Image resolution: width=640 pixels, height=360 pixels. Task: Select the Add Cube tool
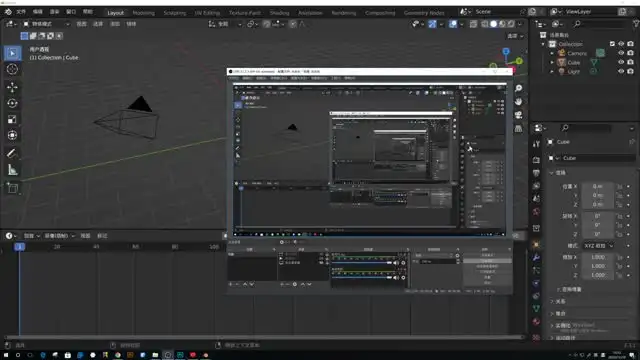[x=12, y=188]
